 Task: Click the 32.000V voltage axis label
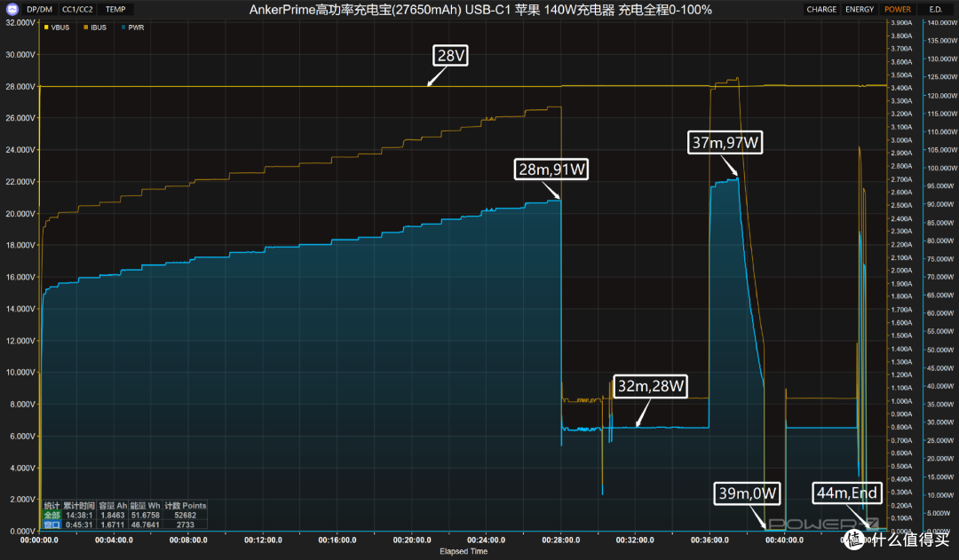[20, 22]
